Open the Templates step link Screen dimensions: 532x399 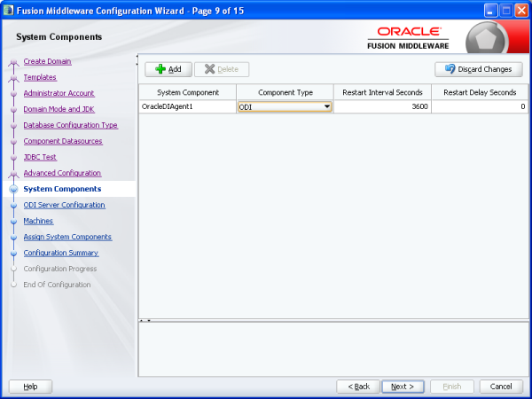(x=40, y=77)
